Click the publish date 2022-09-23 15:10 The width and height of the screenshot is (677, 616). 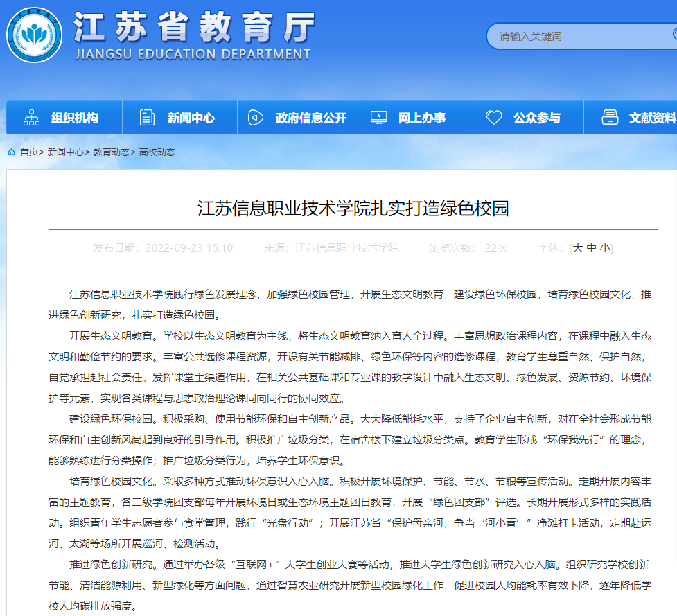coord(189,248)
